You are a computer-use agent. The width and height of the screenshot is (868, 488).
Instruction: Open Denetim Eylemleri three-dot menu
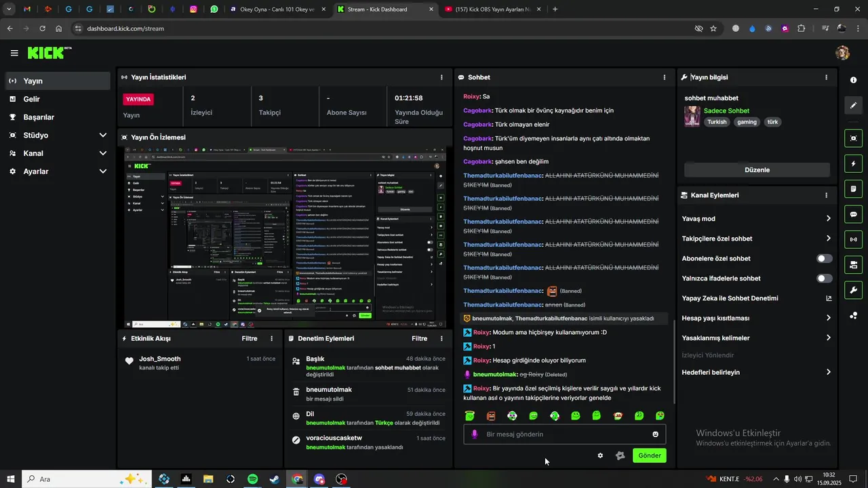441,338
